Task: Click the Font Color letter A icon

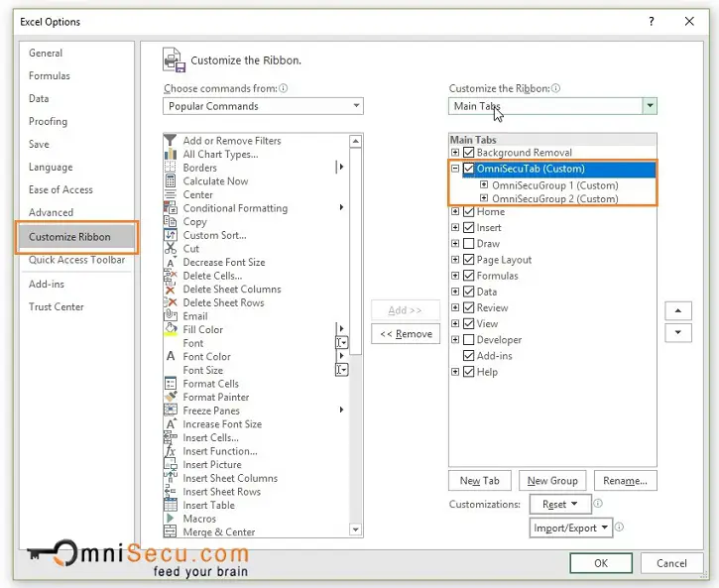Action: [x=171, y=356]
